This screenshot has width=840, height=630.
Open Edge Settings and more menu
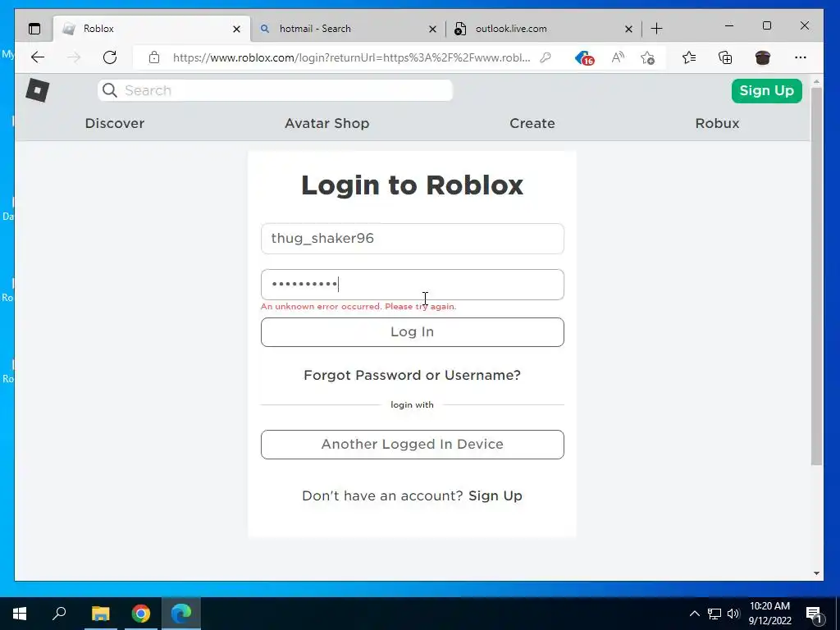[x=801, y=57]
